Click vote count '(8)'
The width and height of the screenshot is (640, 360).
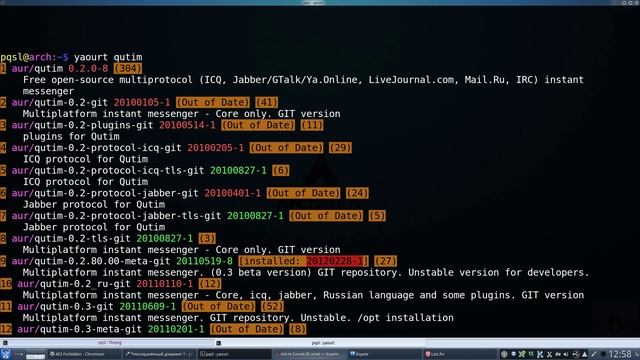pyautogui.click(x=298, y=329)
